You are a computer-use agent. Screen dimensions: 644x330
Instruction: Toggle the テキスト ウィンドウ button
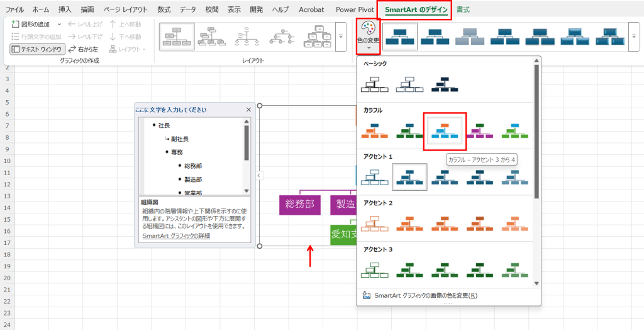pos(37,49)
